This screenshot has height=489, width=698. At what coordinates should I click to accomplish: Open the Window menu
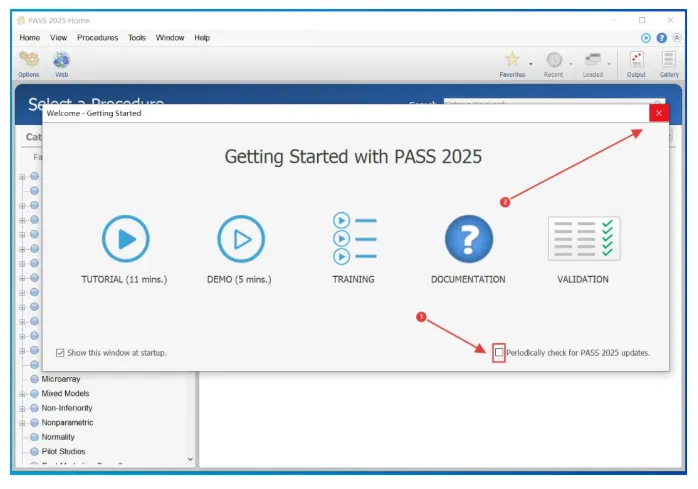(x=170, y=38)
